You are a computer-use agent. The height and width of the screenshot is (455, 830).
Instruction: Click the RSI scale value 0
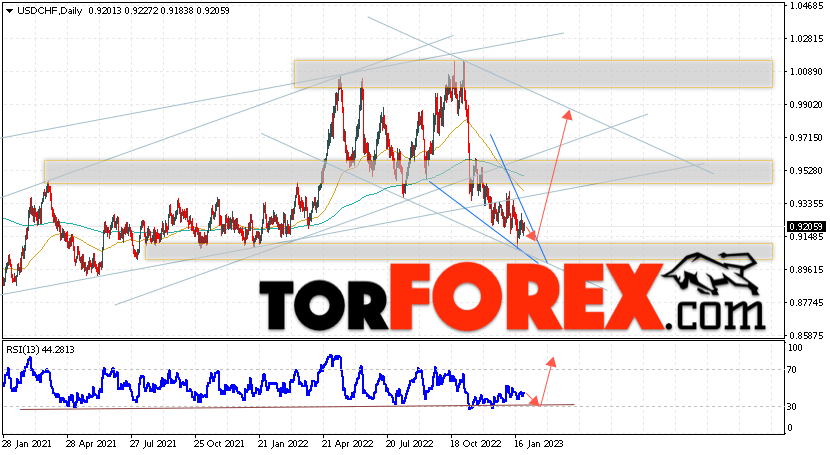coord(790,427)
